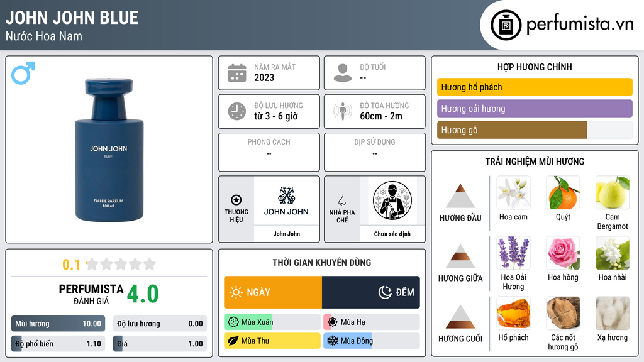Click the Nước Hoa Nam subtitle

(44, 36)
